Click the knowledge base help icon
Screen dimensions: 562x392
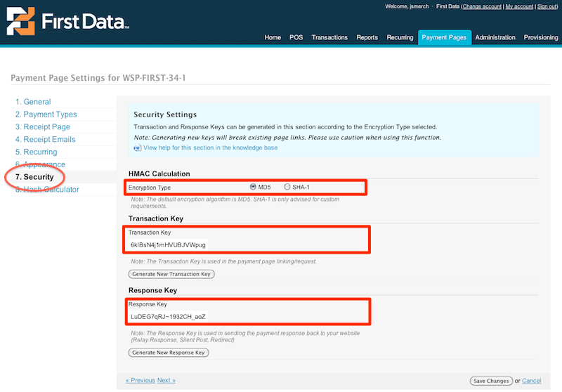click(x=137, y=148)
